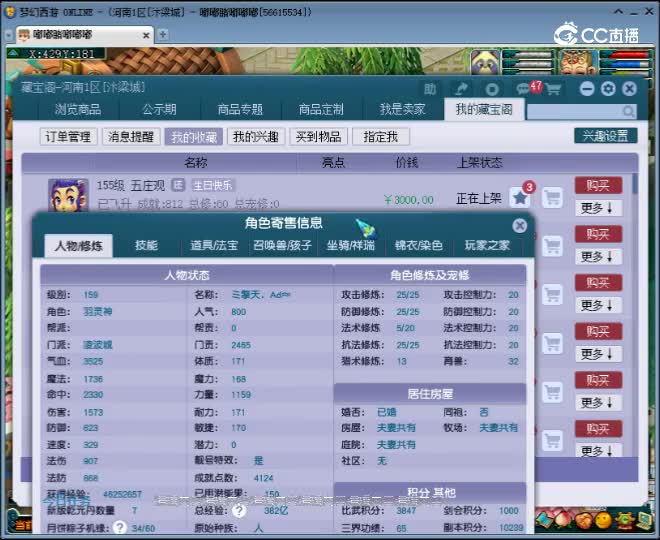Viewport: 660px width, 540px height.
Task: Click the 名称 column header
Action: (x=195, y=162)
